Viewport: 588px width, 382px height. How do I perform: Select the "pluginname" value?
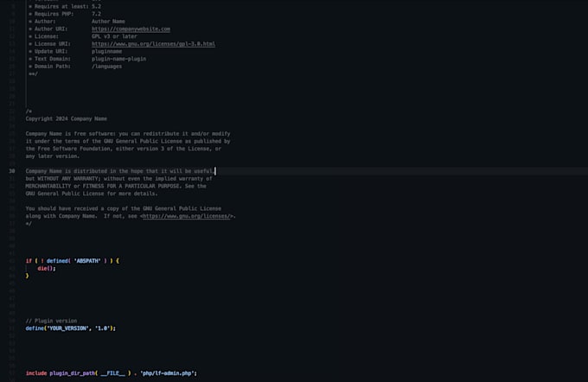[107, 51]
